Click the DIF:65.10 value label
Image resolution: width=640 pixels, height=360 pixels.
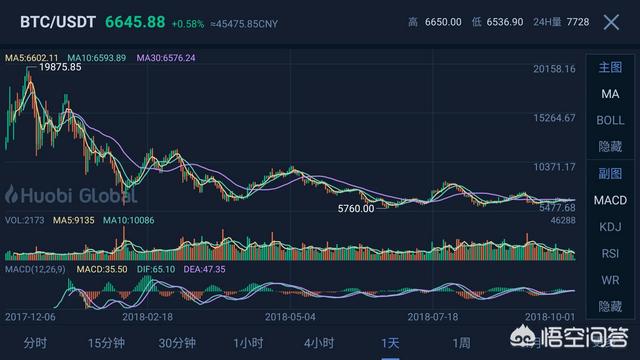pos(156,269)
